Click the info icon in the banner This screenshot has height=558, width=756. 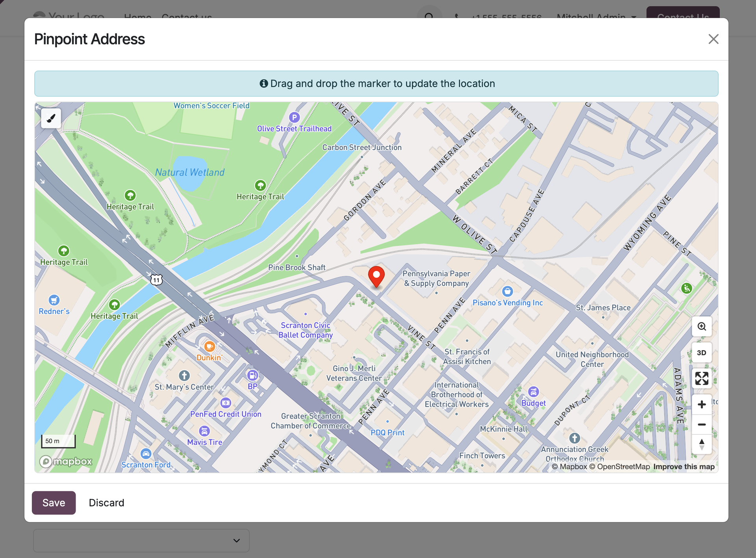[264, 84]
